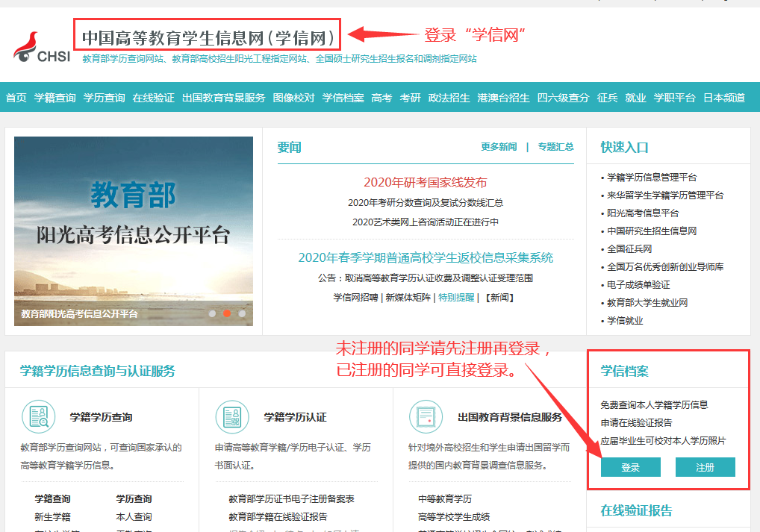Open 四六级查分 navigation item

pyautogui.click(x=563, y=98)
